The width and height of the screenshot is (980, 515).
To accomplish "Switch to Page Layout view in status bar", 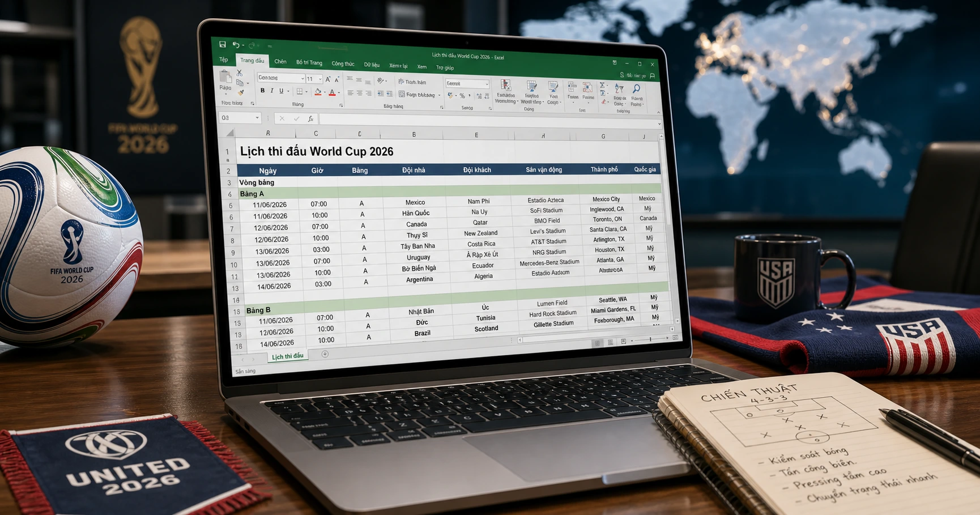I will pyautogui.click(x=610, y=342).
